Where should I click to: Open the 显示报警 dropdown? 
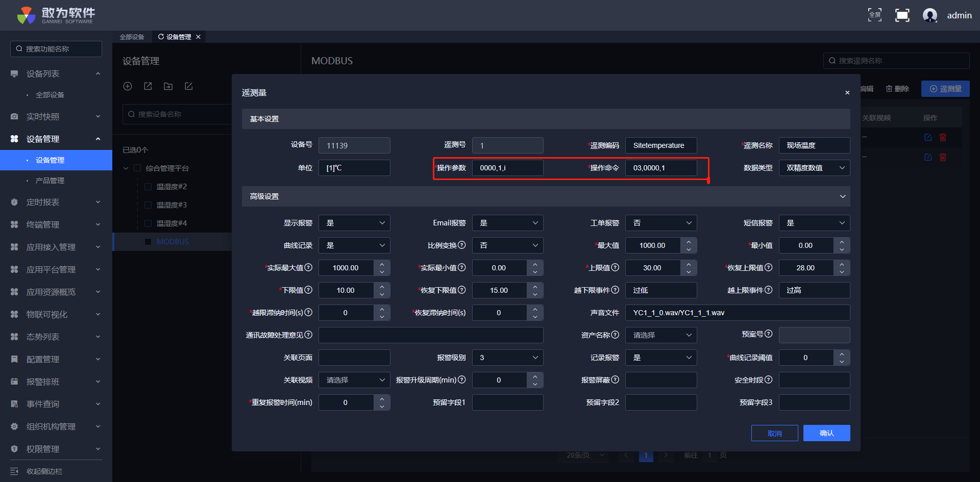coord(354,223)
